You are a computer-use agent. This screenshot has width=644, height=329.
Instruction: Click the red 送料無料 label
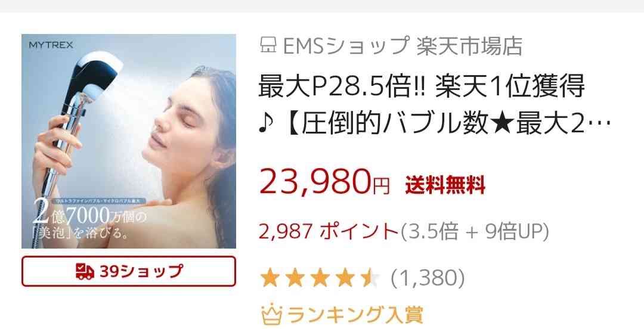pos(445,185)
